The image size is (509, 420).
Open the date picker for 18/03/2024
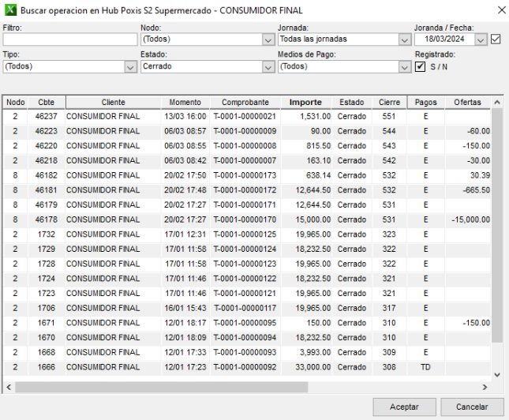click(x=481, y=39)
